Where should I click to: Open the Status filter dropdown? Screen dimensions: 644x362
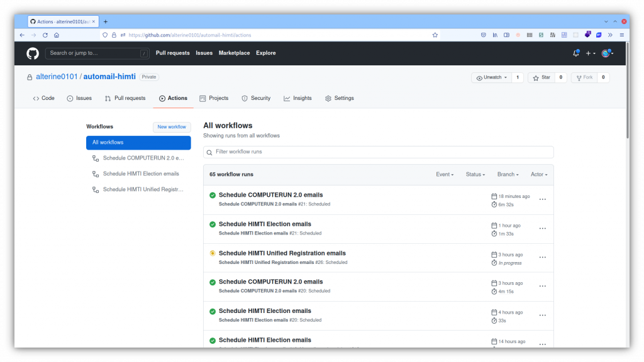point(475,174)
